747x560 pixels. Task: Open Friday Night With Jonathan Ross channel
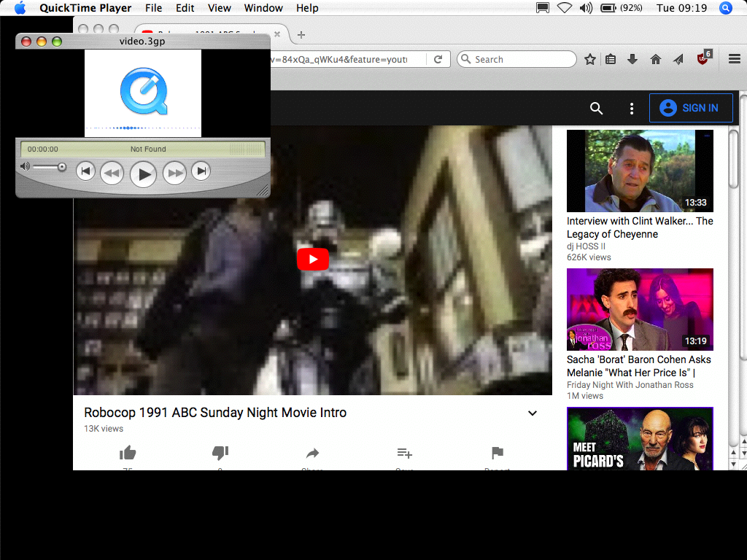click(x=630, y=385)
